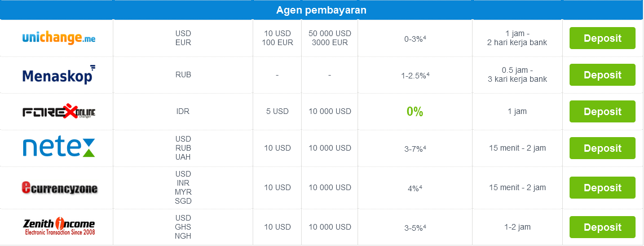Screen dimensions: 644x246
Task: Click the Agen pembayaran header
Action: (321, 10)
